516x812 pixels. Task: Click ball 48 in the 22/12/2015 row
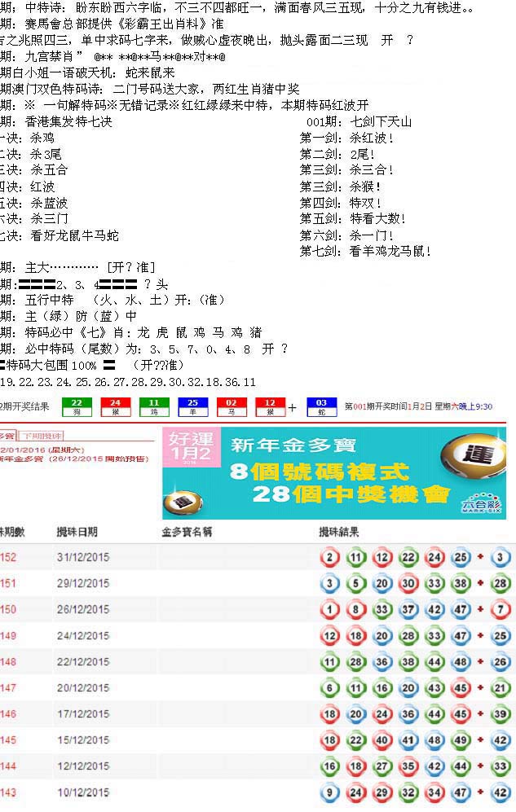(x=461, y=662)
